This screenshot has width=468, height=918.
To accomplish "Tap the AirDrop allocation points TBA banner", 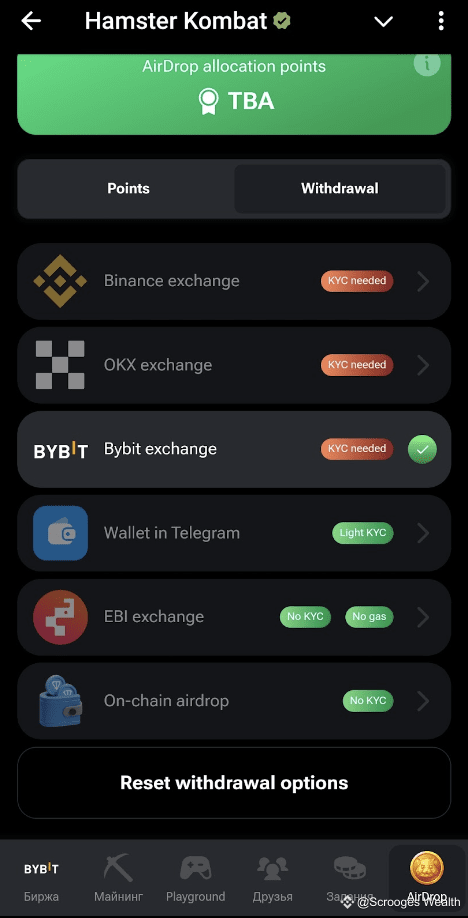I will coord(234,94).
